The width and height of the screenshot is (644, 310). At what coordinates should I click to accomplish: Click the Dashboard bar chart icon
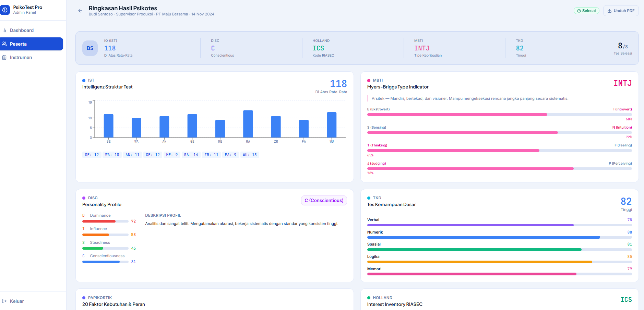pos(4,31)
